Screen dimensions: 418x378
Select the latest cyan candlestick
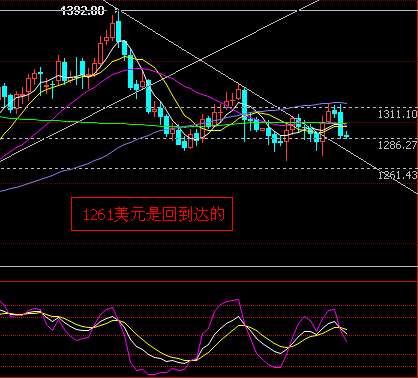pyautogui.click(x=347, y=135)
